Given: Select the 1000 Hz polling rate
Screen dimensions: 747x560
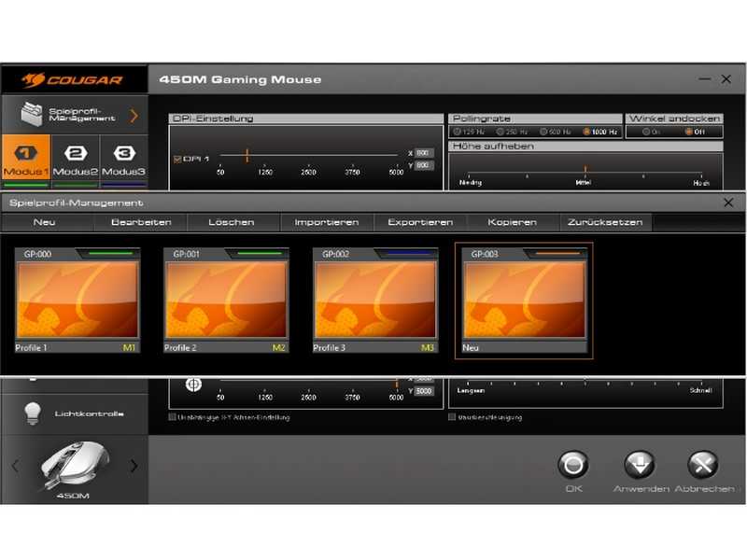Looking at the screenshot, I should [586, 132].
